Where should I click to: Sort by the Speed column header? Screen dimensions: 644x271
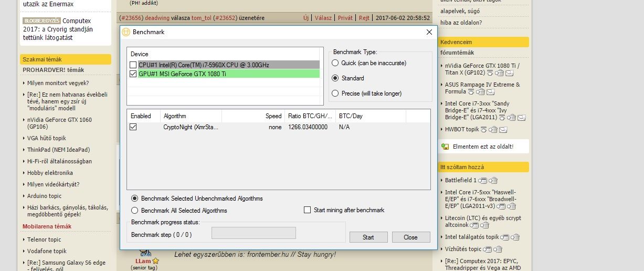253,116
